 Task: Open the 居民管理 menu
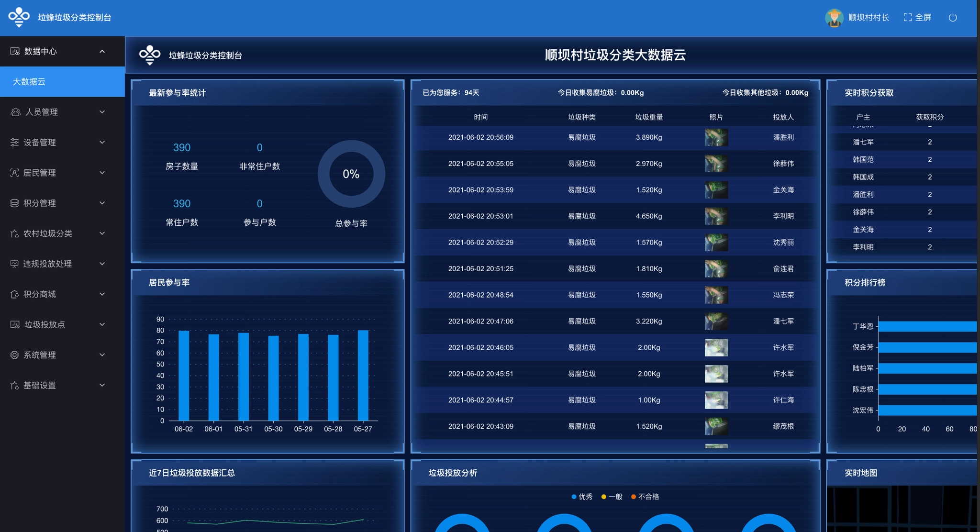coord(62,173)
